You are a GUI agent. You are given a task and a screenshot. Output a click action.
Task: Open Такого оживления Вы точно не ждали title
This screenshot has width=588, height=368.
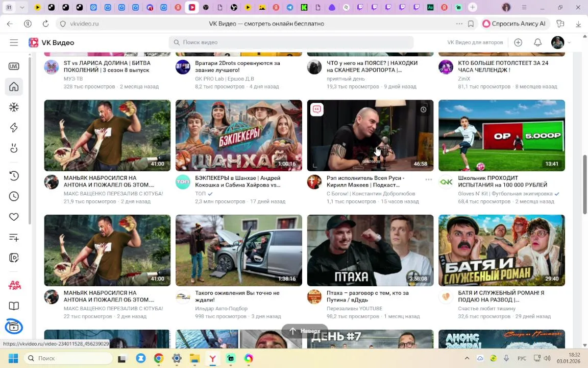(x=237, y=296)
